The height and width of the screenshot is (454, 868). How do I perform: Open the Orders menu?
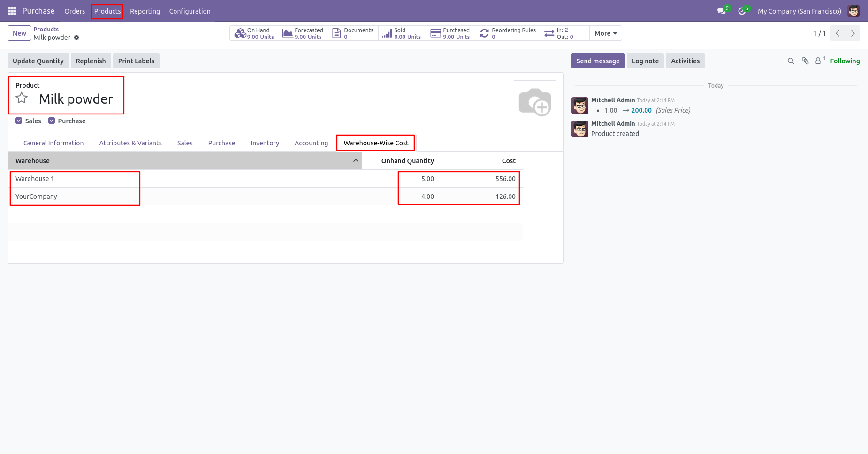coord(75,11)
